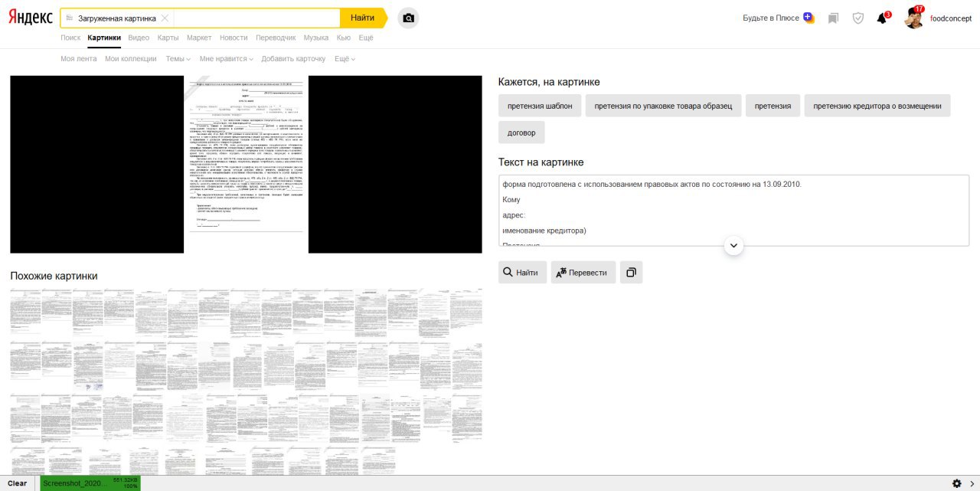Clear the uploaded image with X
Viewport: 980px width, 491px height.
165,18
